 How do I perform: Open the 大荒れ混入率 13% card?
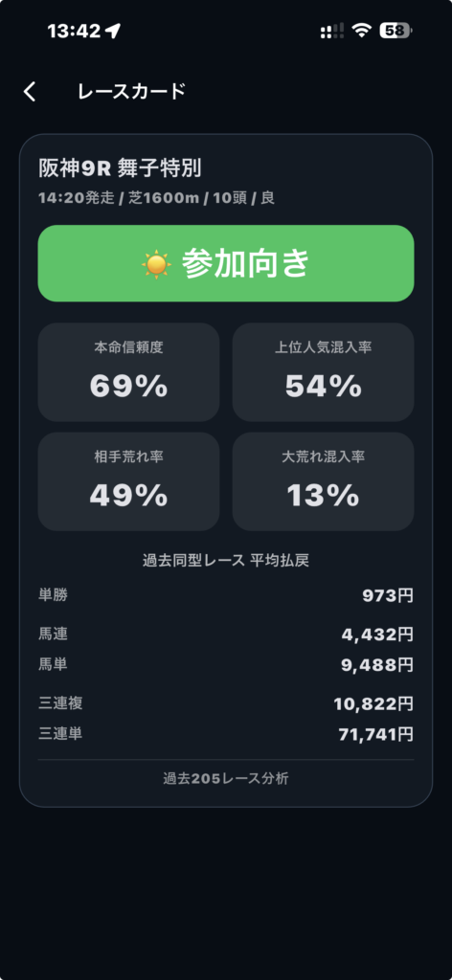(324, 482)
